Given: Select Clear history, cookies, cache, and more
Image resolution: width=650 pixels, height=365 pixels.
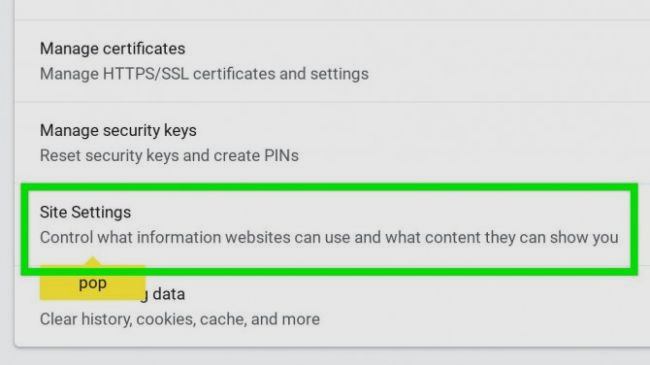Looking at the screenshot, I should coord(180,319).
